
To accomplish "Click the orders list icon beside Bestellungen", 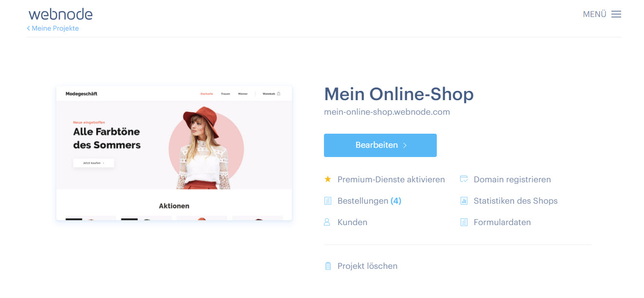I will 328,201.
